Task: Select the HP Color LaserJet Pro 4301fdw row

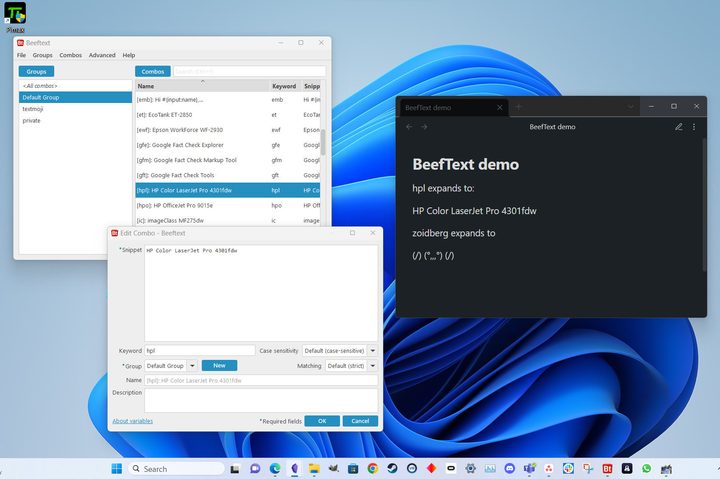Action: point(227,190)
